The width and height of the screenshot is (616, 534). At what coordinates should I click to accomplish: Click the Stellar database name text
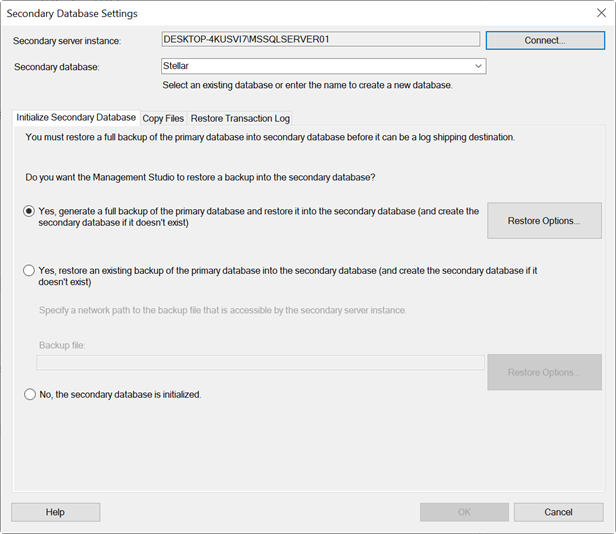(x=176, y=66)
